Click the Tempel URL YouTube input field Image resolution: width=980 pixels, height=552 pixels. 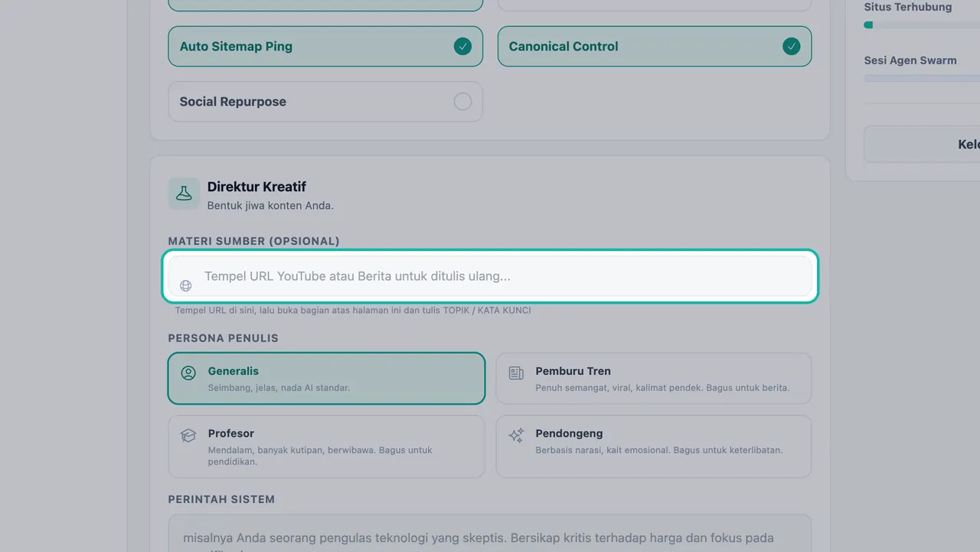[x=490, y=276]
